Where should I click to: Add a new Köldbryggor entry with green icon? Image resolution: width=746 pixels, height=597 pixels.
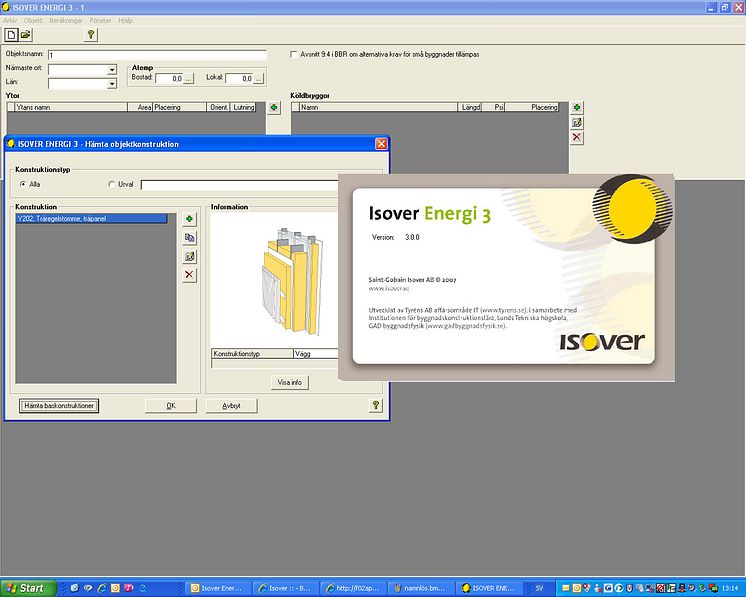point(577,108)
